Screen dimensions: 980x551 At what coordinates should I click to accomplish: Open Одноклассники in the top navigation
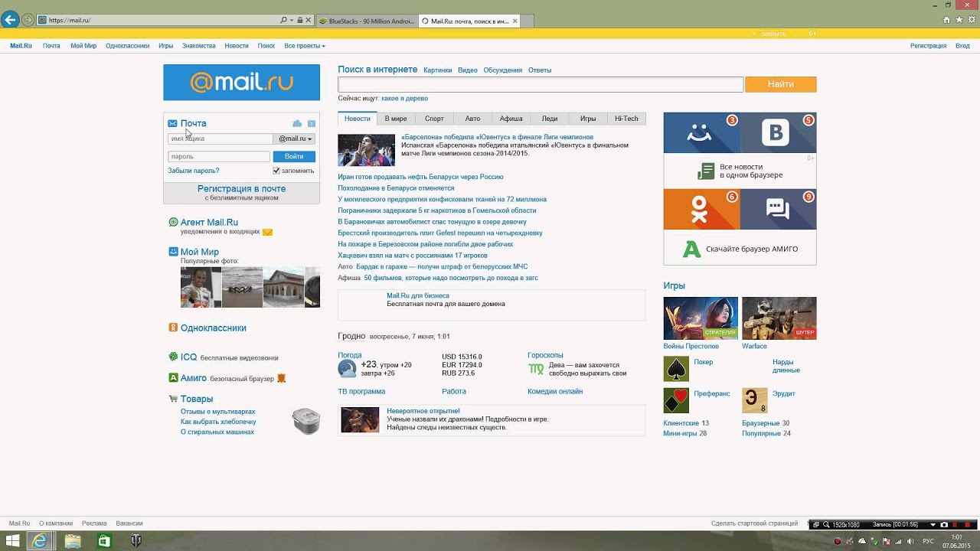128,46
